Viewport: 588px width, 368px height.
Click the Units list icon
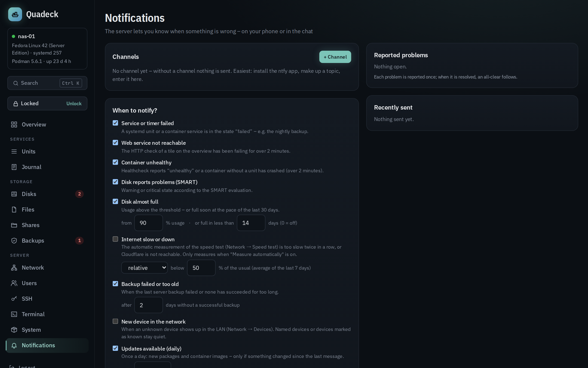pos(14,152)
